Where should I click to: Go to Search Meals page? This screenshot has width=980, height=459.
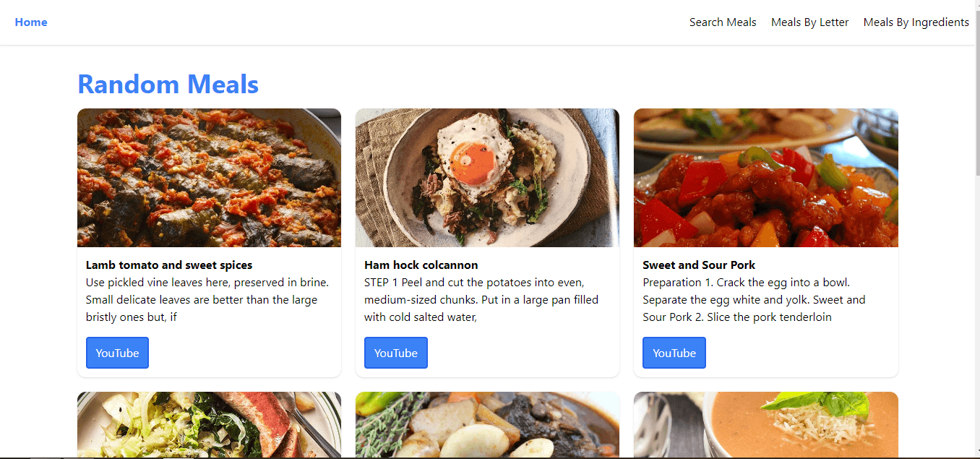click(x=723, y=22)
